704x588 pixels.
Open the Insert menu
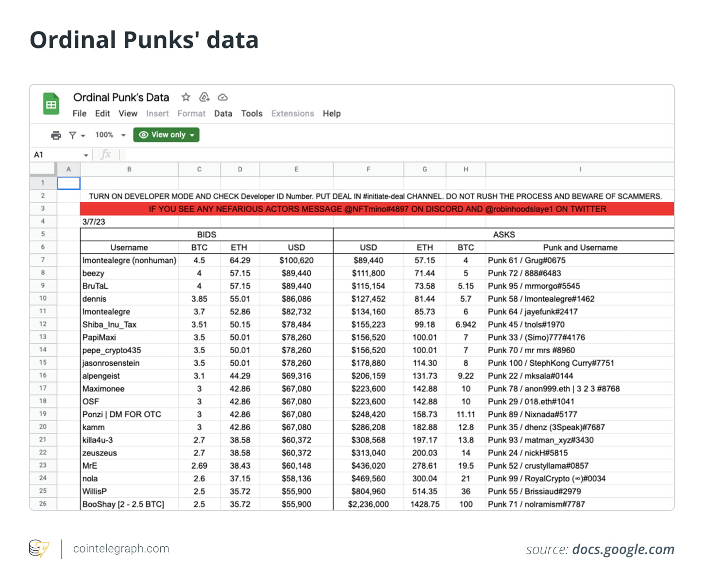tap(158, 114)
